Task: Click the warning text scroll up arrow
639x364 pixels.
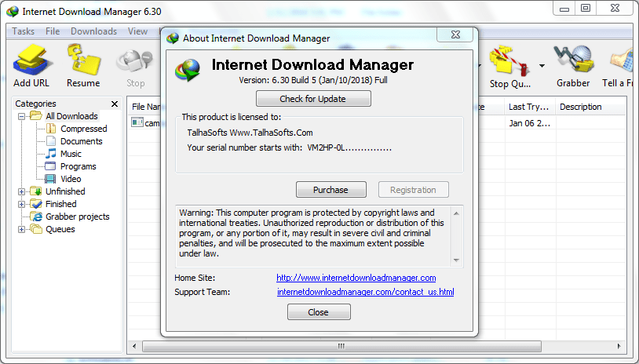Action: pos(456,213)
